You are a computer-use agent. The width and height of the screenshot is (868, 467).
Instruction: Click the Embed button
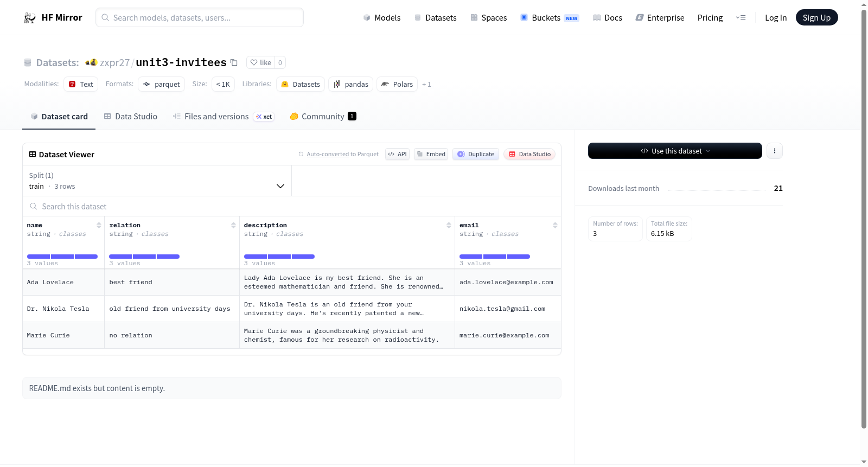(431, 154)
